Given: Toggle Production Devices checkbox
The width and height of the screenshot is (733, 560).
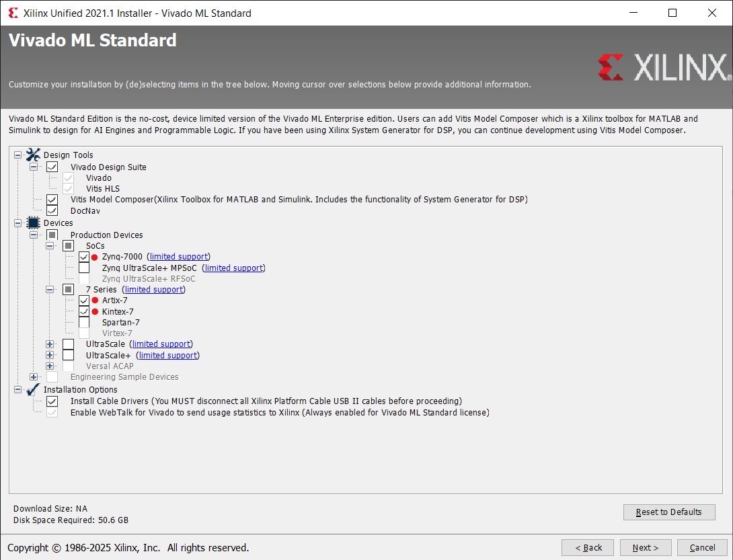Looking at the screenshot, I should click(52, 235).
